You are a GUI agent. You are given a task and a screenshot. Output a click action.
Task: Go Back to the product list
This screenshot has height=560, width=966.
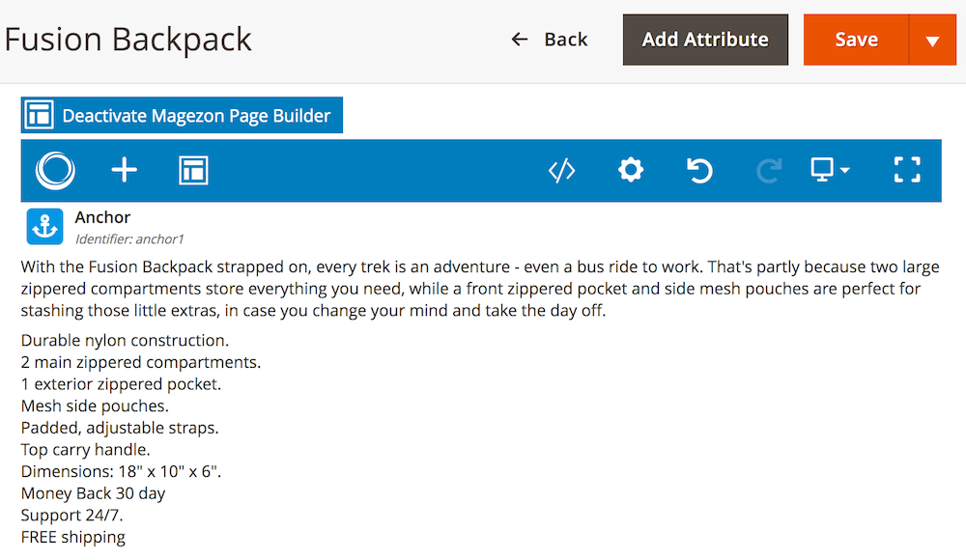549,40
